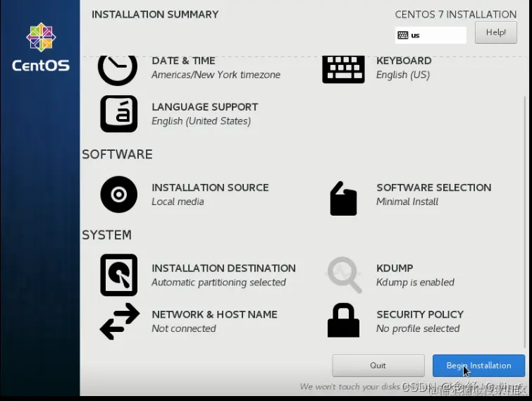Select the KDUMP heading

tap(395, 269)
